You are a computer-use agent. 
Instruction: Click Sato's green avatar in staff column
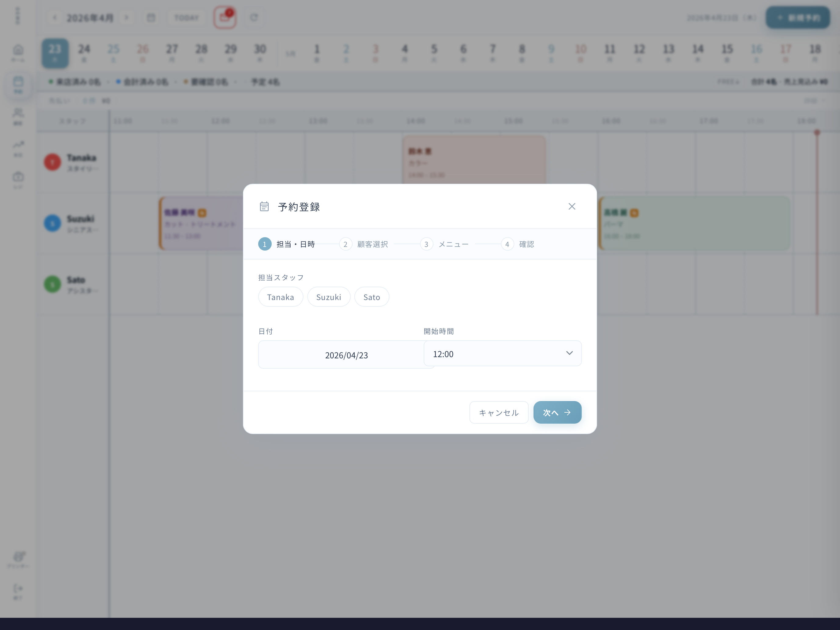(x=52, y=284)
